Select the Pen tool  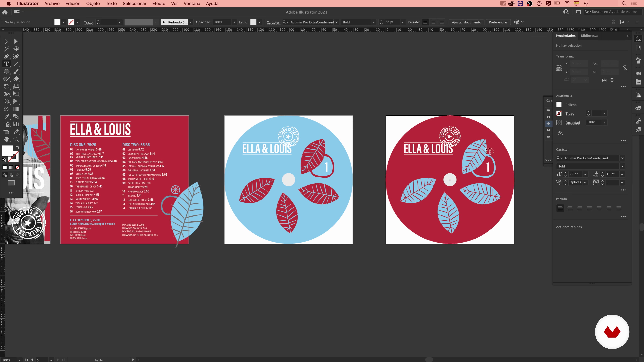7,56
